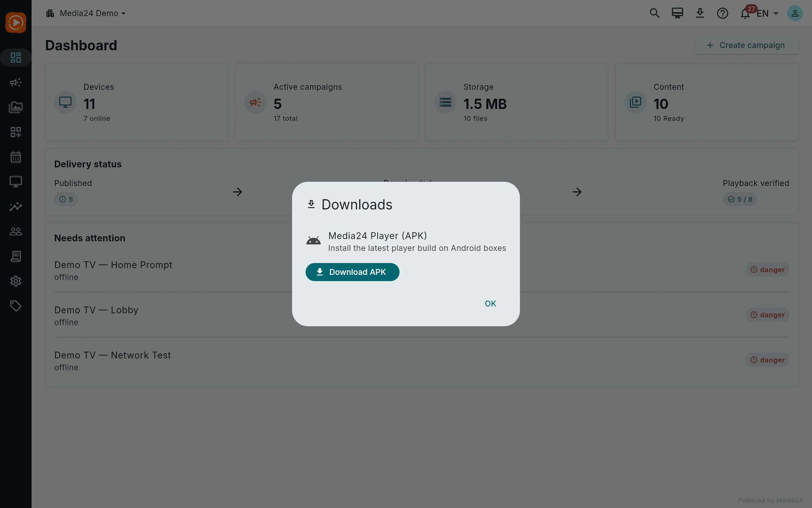Select the Demo TV — Home Prompt row

tap(422, 270)
